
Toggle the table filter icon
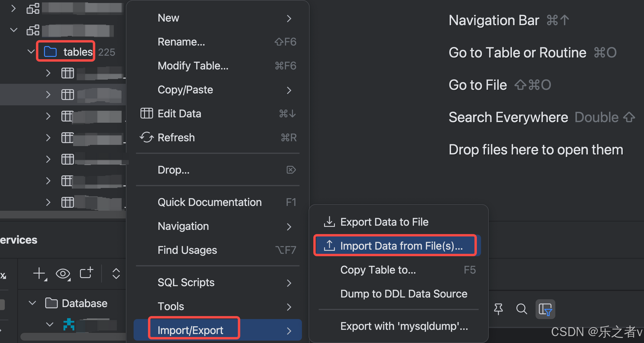click(x=545, y=309)
